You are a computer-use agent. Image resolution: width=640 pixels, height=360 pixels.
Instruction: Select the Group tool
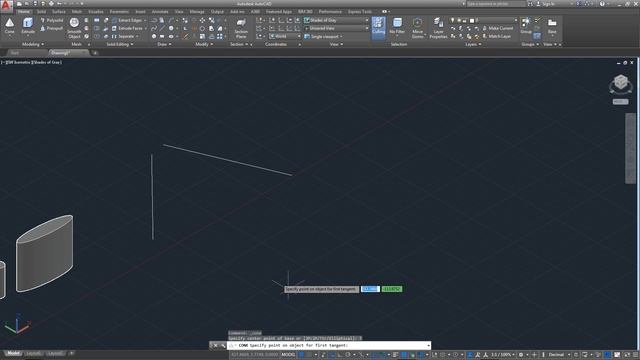click(526, 25)
